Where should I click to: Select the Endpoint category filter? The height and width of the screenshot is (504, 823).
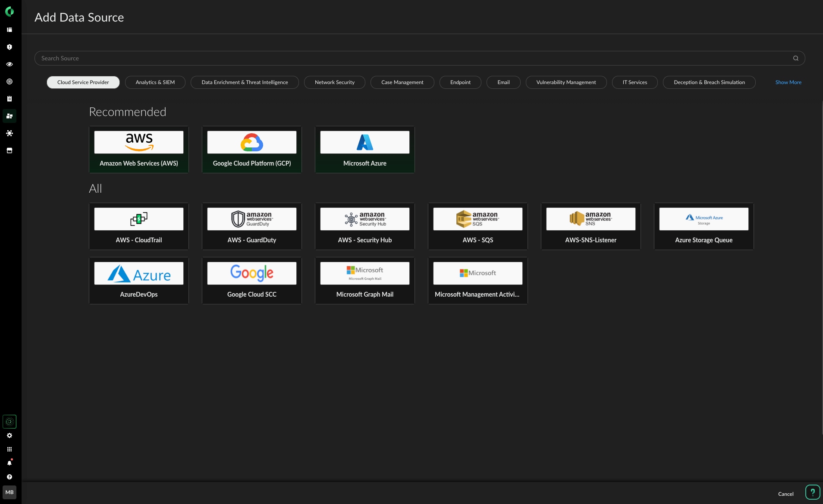coord(460,82)
